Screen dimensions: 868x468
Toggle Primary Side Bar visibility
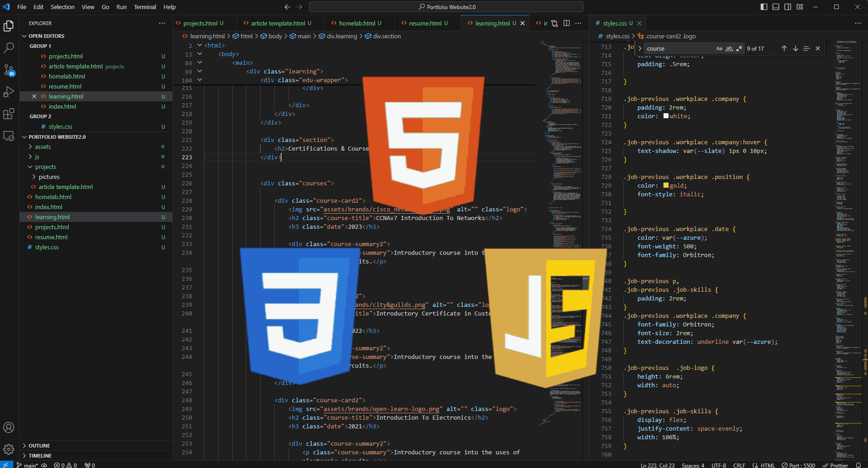coord(764,7)
